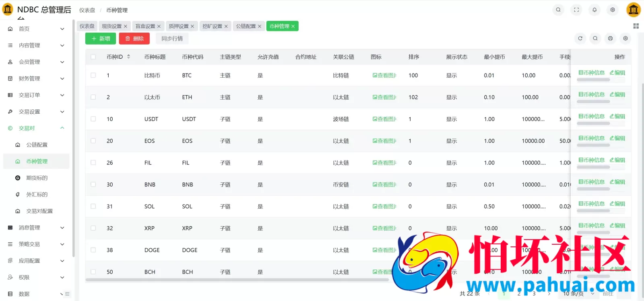Expand the 财务管理 sidebar menu

36,78
